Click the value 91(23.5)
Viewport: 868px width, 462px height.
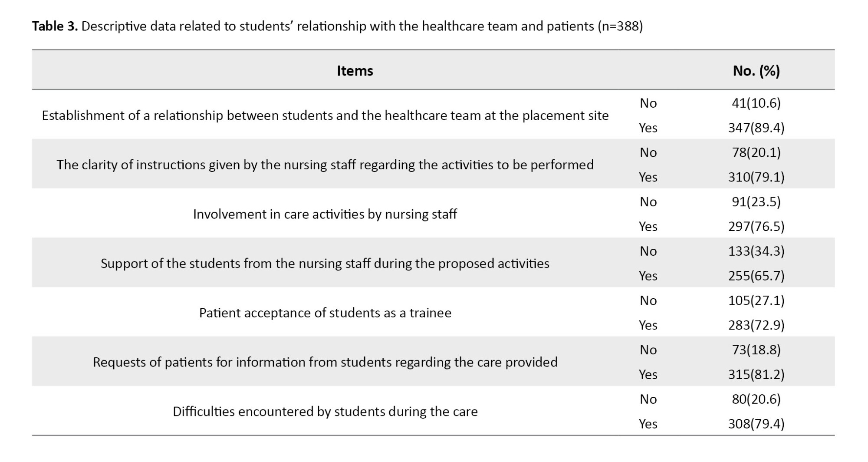tap(756, 202)
